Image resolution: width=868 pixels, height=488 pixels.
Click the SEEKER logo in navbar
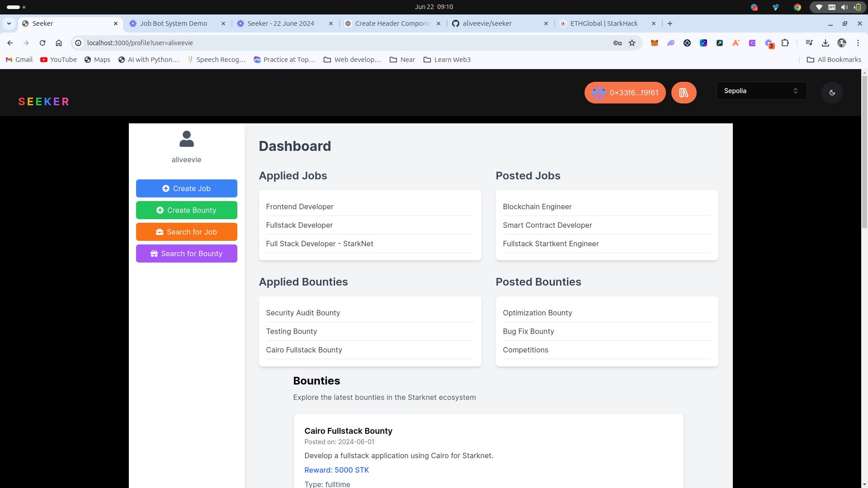[43, 101]
